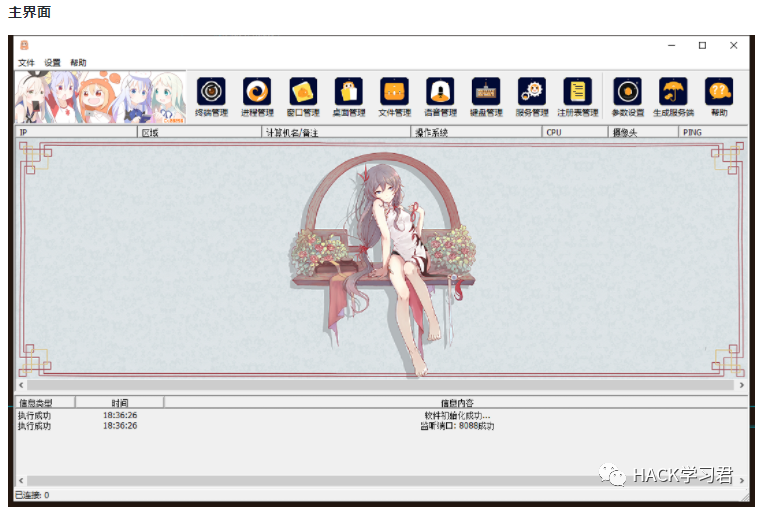Click the host list horizontal scrollbar track
758x508 pixels.
pyautogui.click(x=380, y=385)
